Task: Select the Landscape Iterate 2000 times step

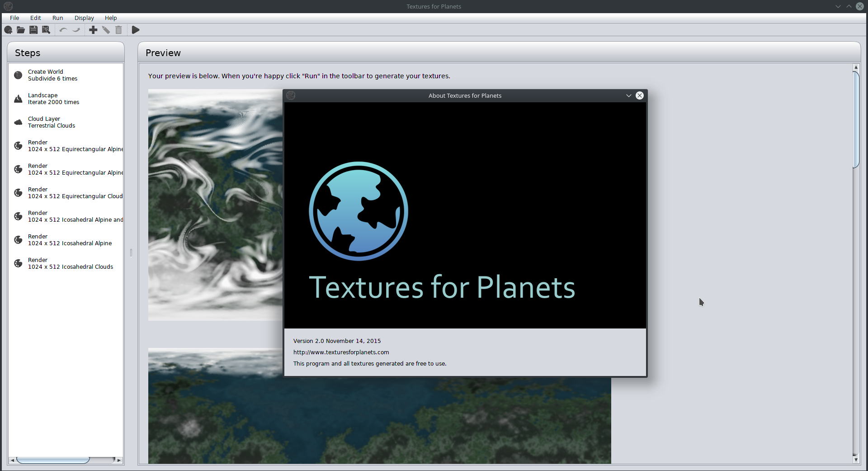Action: 66,99
